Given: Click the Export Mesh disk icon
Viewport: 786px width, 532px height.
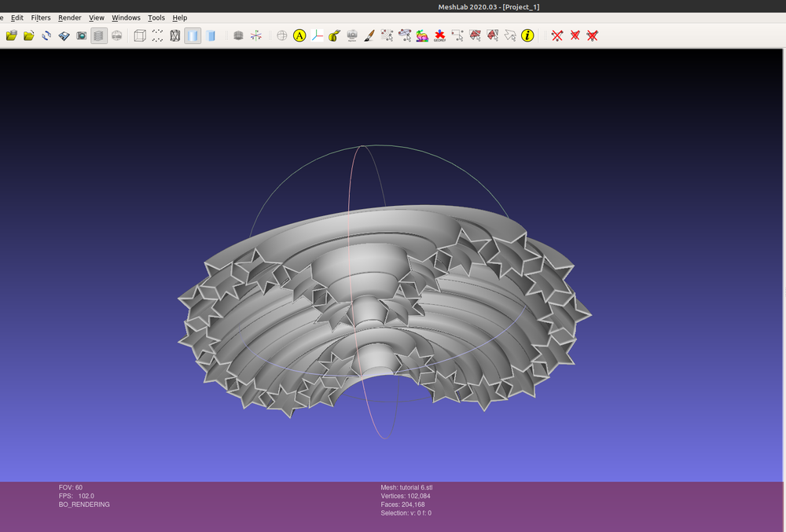Looking at the screenshot, I should (x=64, y=35).
